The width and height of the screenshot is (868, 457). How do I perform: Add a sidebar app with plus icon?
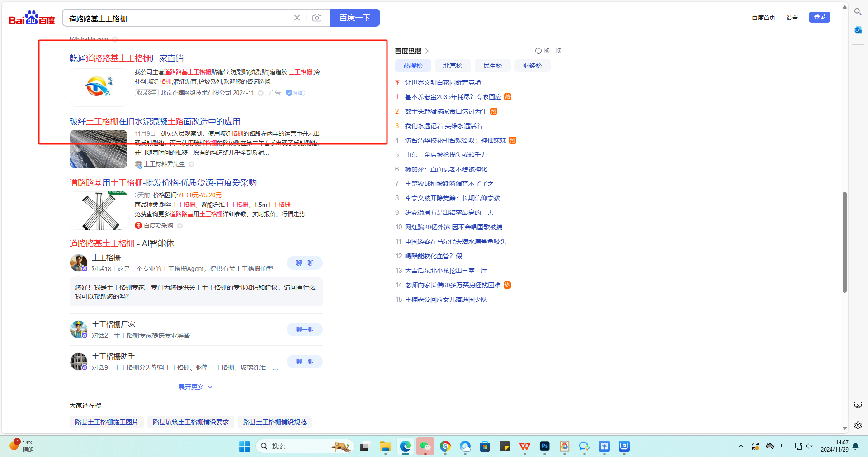click(858, 59)
